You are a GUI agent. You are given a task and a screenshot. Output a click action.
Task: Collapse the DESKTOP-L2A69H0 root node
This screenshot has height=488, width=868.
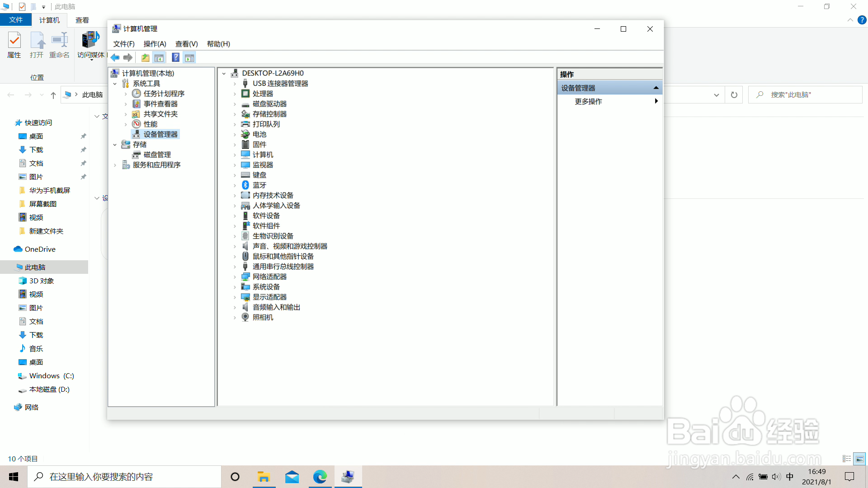click(224, 73)
